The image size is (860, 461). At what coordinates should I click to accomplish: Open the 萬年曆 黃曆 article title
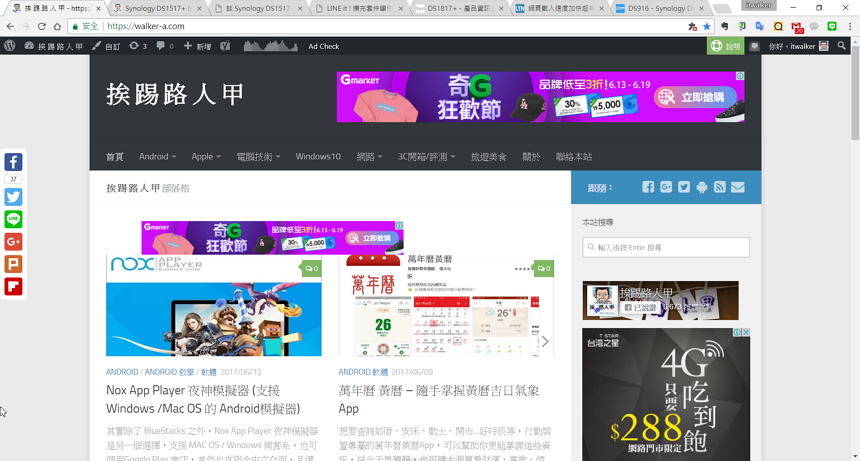[439, 399]
